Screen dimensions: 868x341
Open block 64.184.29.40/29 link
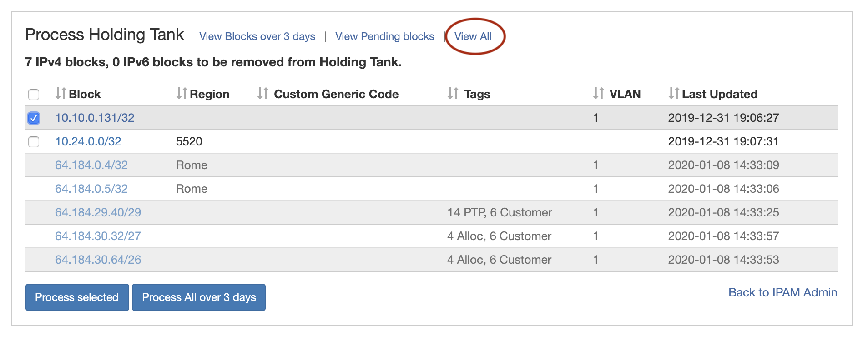point(98,212)
